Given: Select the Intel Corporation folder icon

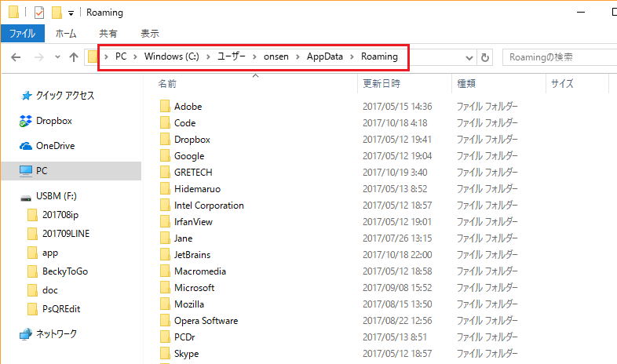Looking at the screenshot, I should [165, 206].
